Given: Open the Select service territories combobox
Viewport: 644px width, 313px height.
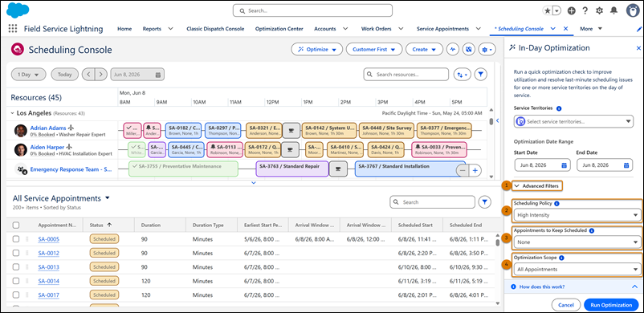Looking at the screenshot, I should pyautogui.click(x=573, y=121).
